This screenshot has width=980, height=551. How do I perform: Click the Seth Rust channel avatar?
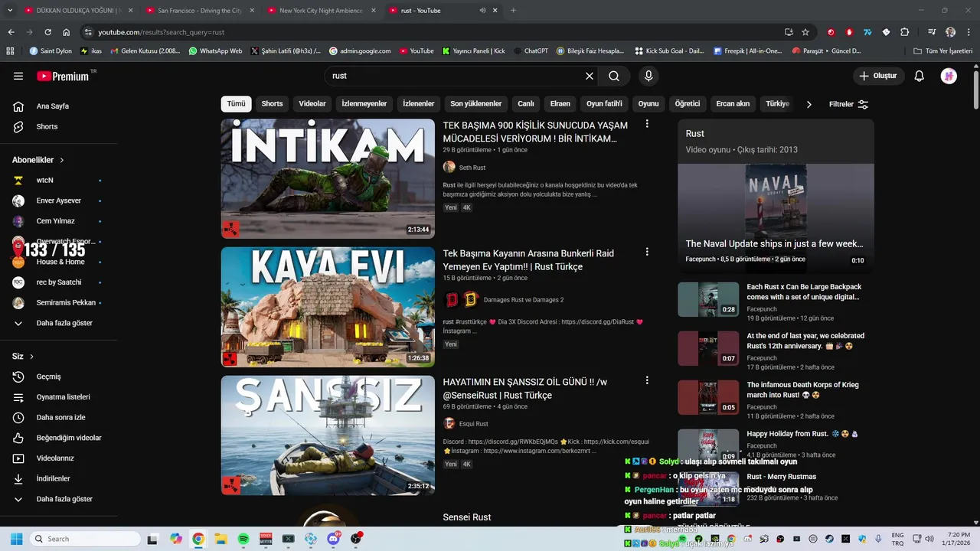(x=449, y=167)
